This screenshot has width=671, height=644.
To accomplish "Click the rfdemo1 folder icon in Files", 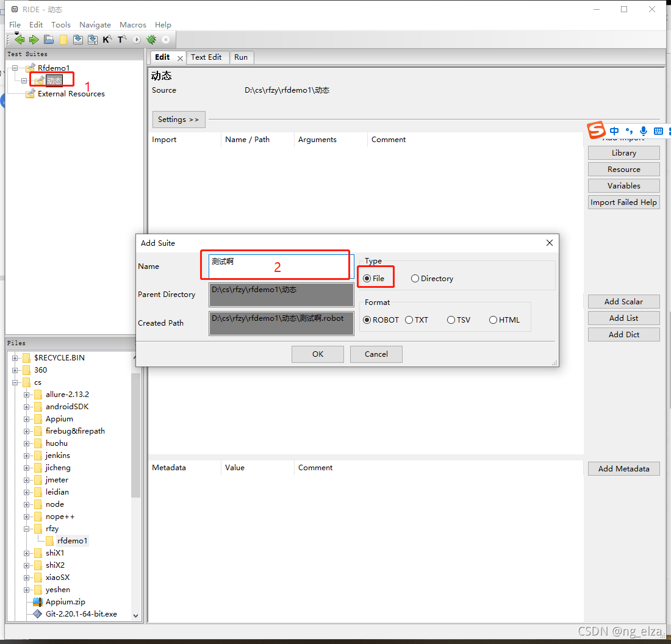I will (49, 541).
